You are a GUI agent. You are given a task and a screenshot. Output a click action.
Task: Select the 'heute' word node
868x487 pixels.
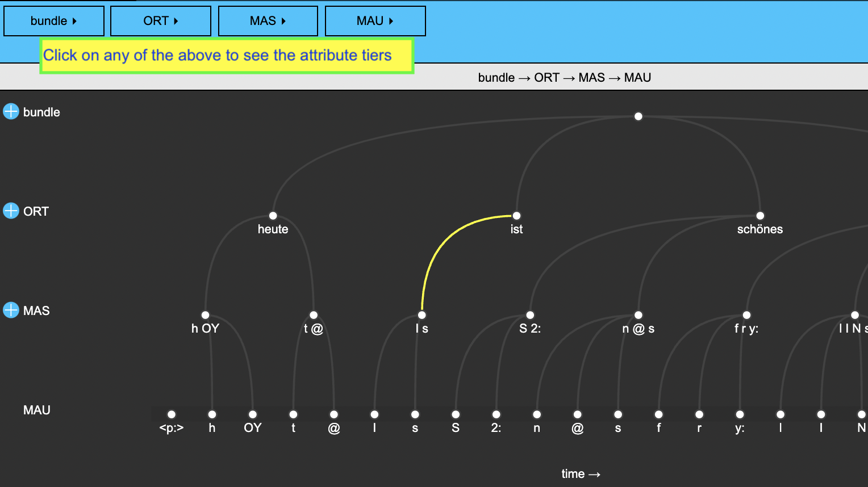click(x=273, y=216)
